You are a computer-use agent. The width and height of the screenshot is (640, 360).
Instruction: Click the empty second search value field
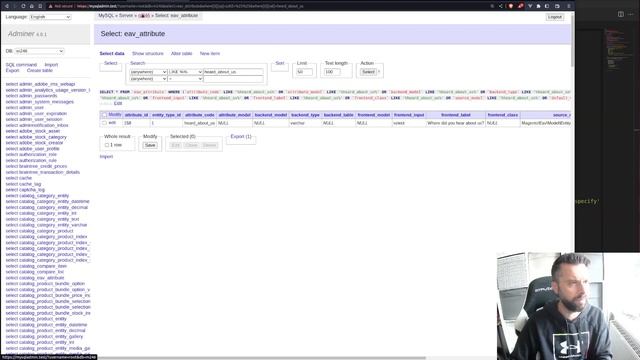point(233,79)
